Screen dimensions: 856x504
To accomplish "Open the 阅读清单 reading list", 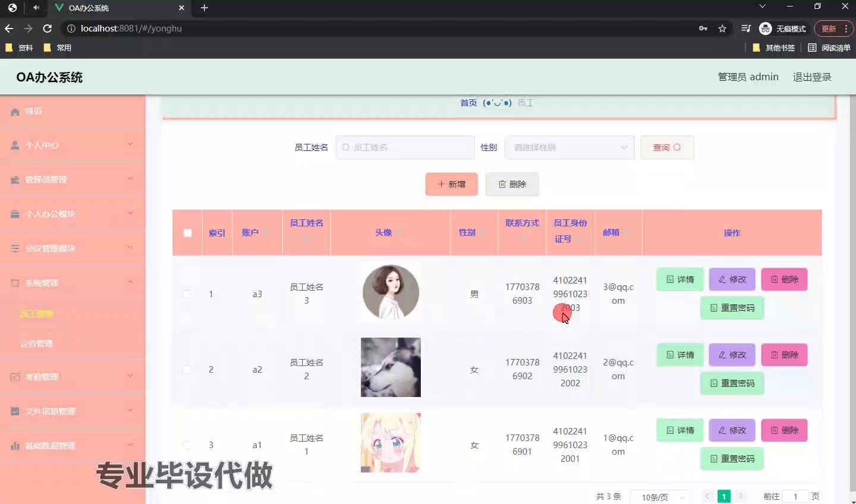I will [829, 48].
